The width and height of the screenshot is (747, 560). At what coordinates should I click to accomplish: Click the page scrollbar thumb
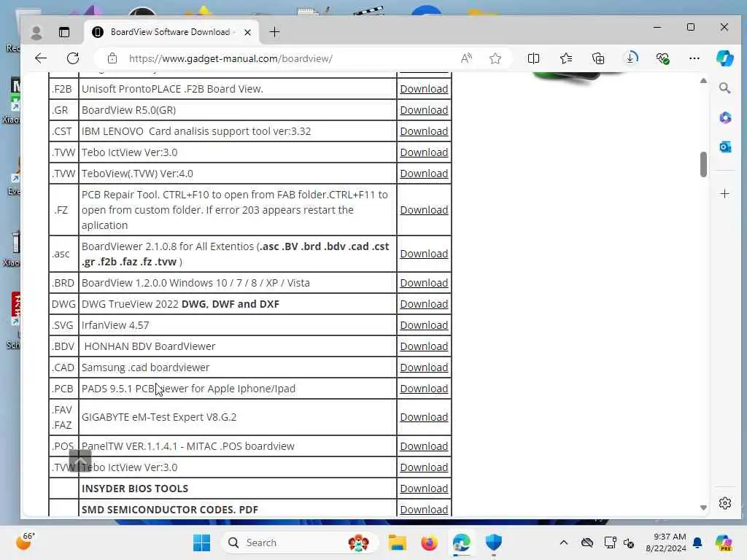(703, 164)
